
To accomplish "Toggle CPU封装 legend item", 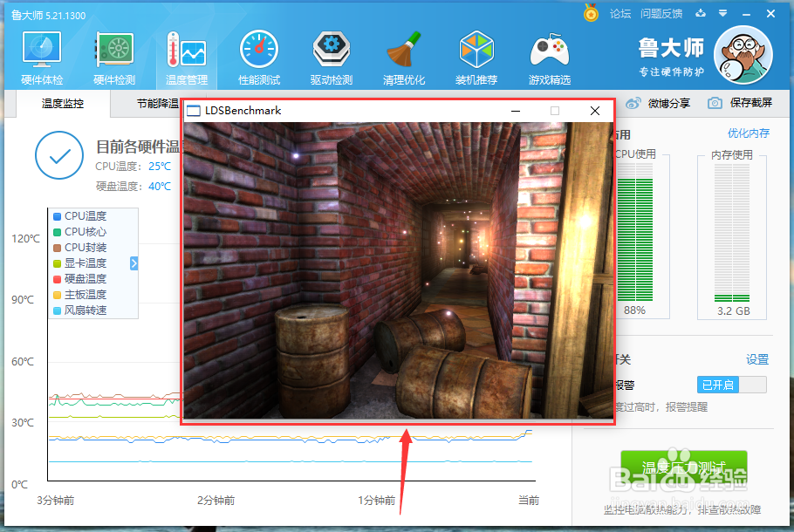I will (80, 248).
